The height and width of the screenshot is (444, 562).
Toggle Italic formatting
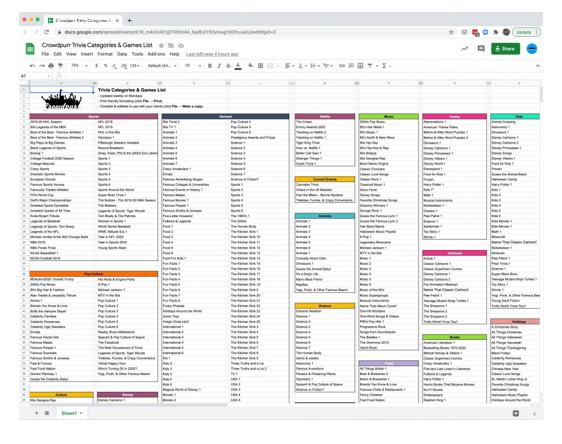(219, 66)
